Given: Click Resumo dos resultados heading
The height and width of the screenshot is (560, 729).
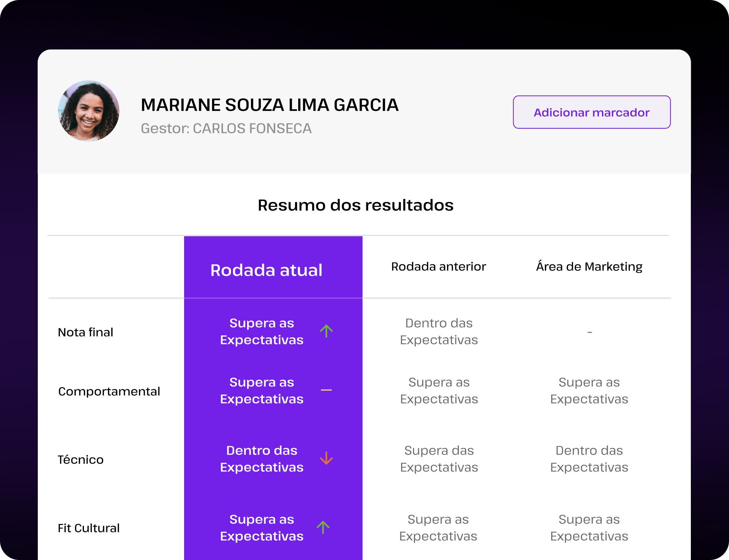Looking at the screenshot, I should (356, 205).
